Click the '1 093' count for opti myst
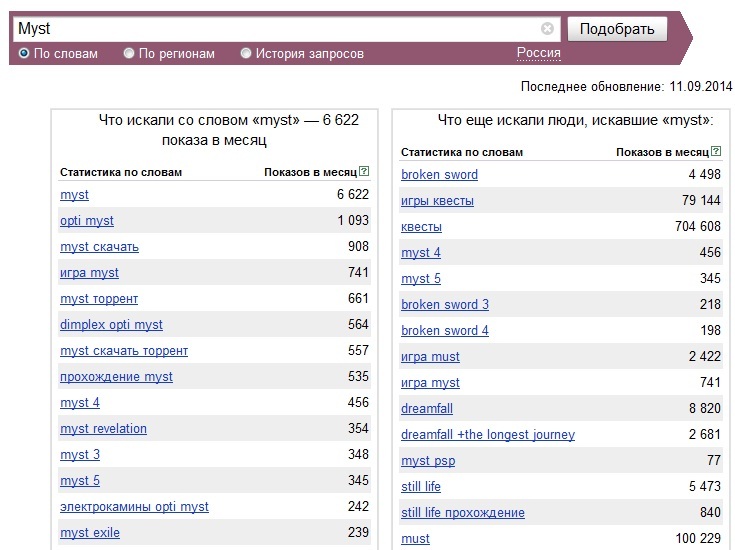Screen dimensions: 735x550 [x=353, y=220]
